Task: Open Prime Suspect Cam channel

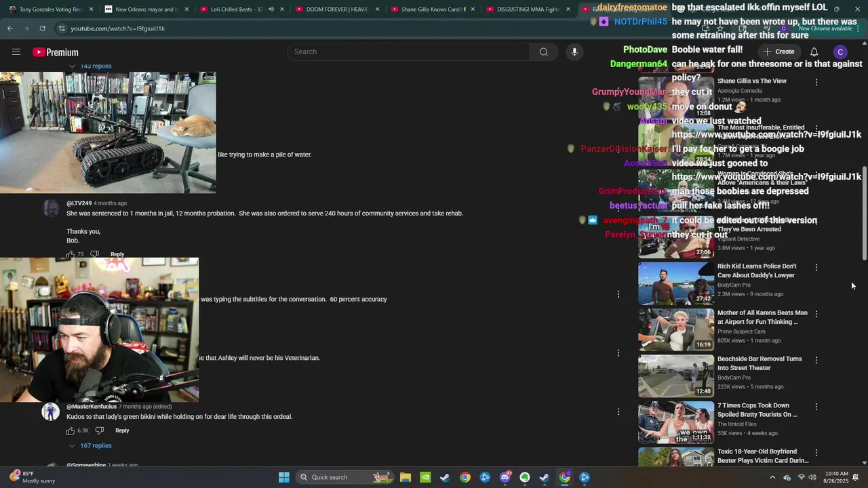Action: (x=741, y=331)
